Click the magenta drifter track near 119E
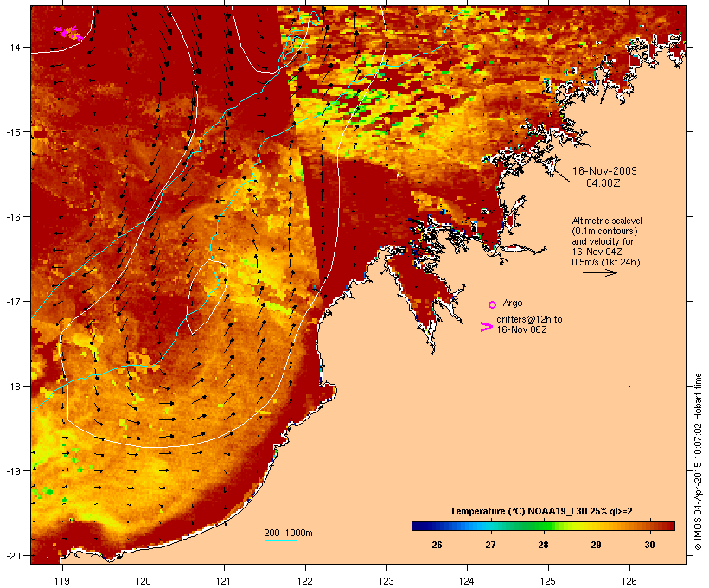 [68, 33]
